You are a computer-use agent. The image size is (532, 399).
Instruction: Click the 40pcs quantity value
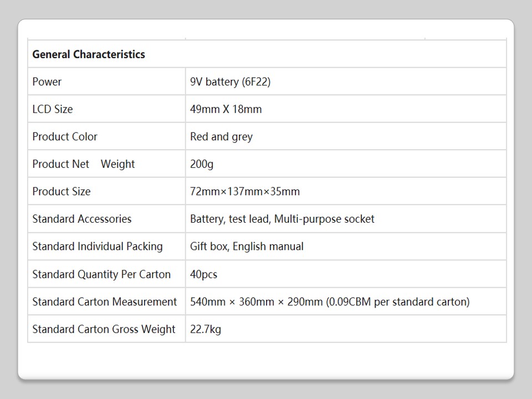[x=203, y=274]
